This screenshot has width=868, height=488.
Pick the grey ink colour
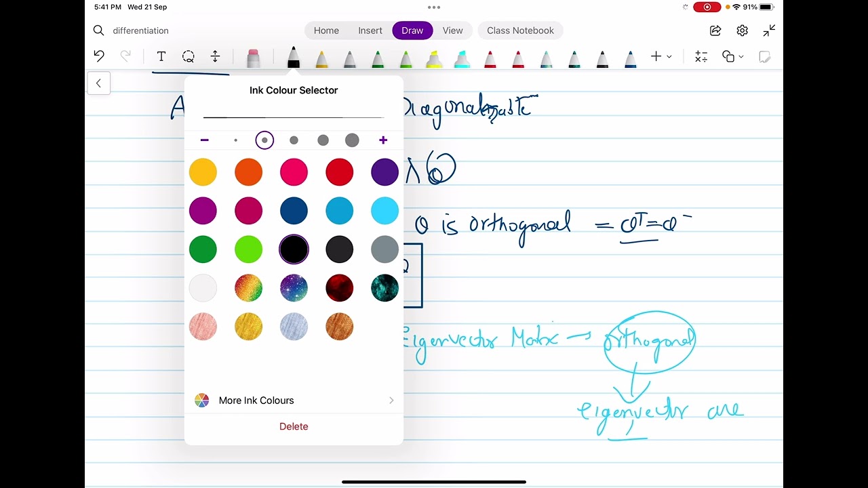[x=384, y=249]
